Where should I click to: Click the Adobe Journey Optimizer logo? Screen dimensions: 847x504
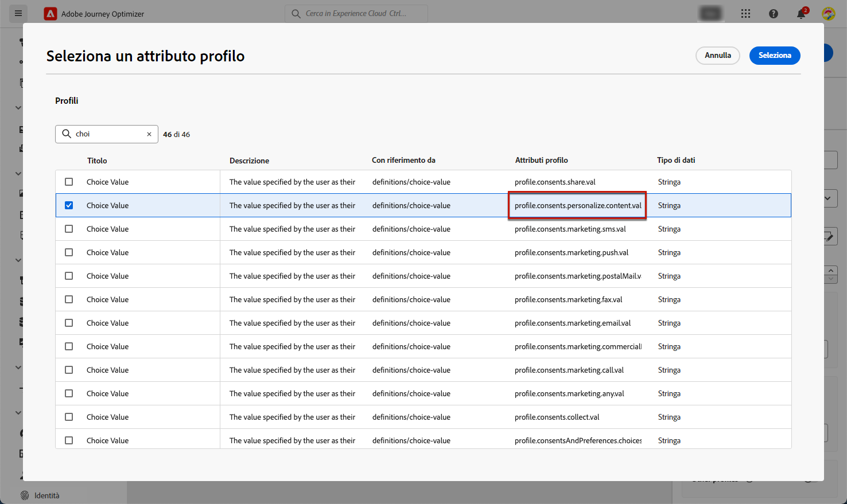coord(50,14)
